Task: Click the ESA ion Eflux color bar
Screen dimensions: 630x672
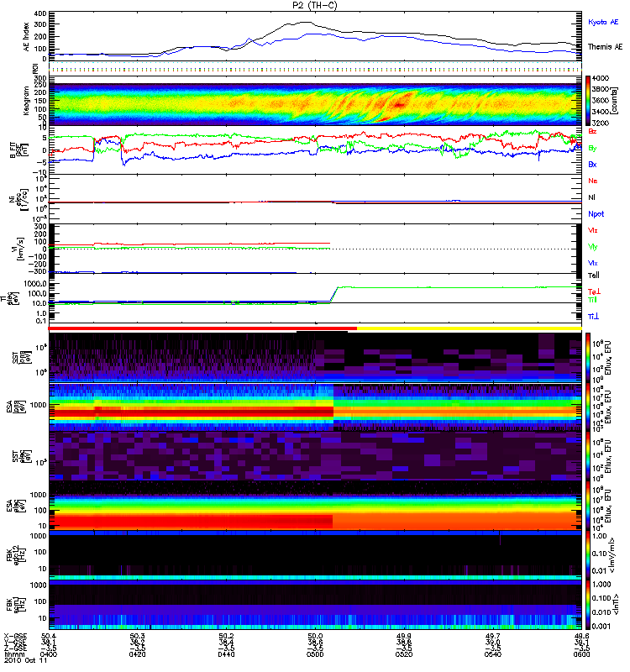Action: [588, 407]
